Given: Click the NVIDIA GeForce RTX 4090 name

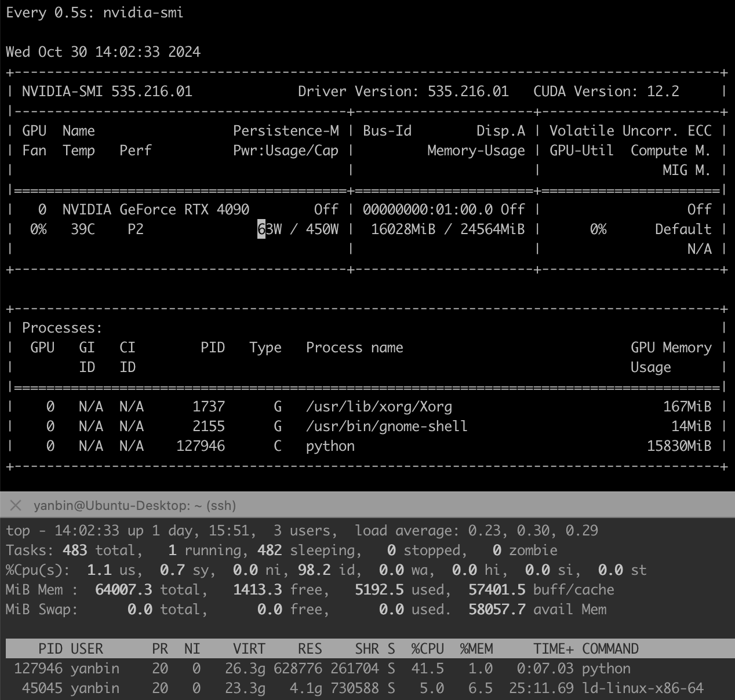Looking at the screenshot, I should 156,210.
